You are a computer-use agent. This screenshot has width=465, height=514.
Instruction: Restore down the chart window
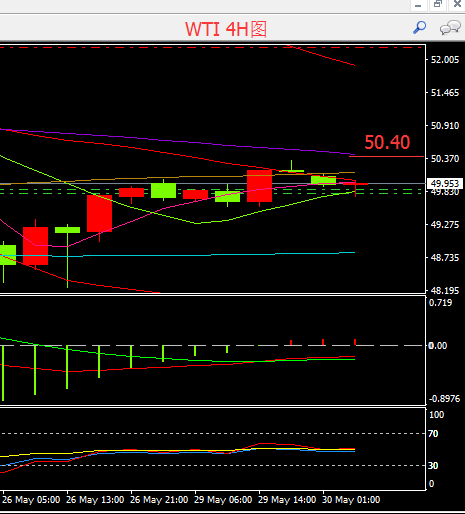[x=437, y=5]
